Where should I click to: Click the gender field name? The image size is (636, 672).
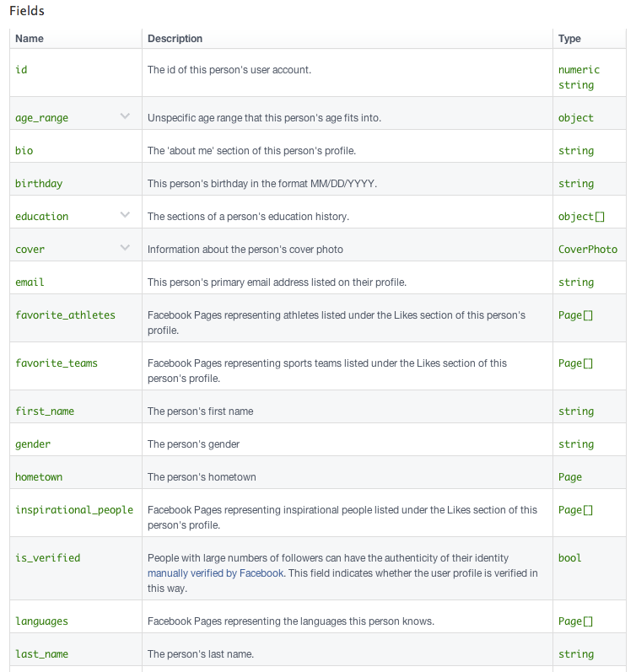(33, 444)
